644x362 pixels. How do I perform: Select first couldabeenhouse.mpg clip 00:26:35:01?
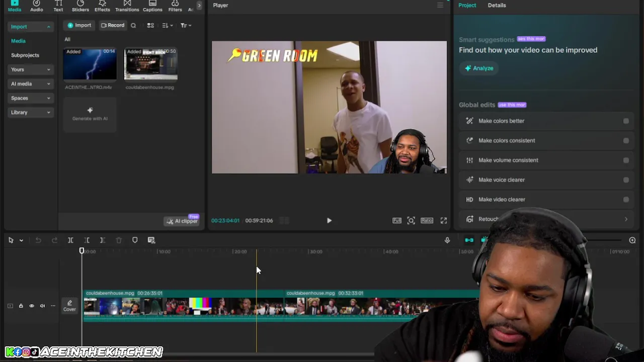[x=184, y=305]
